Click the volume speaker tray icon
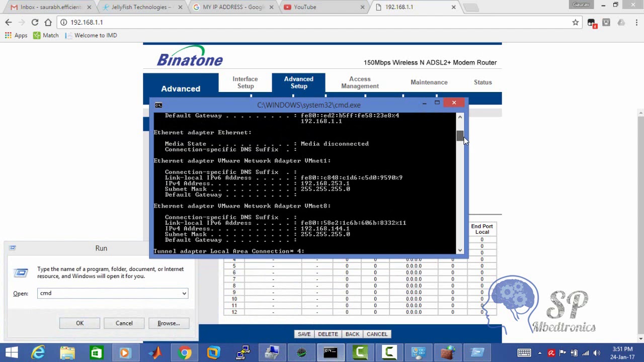Image resolution: width=644 pixels, height=362 pixels. click(597, 353)
